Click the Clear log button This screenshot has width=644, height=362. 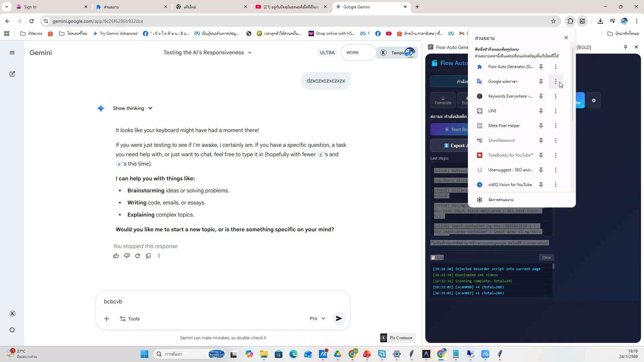(546, 257)
